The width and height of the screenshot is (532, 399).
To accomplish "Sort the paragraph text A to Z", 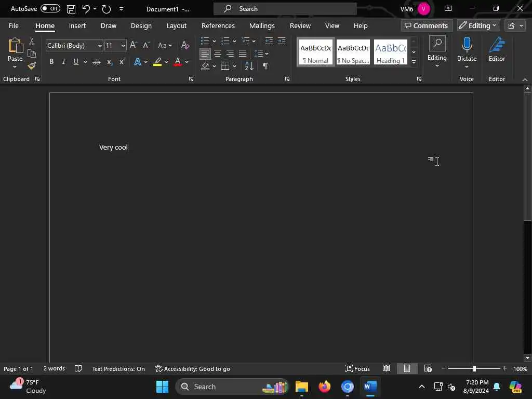I will click(x=249, y=66).
